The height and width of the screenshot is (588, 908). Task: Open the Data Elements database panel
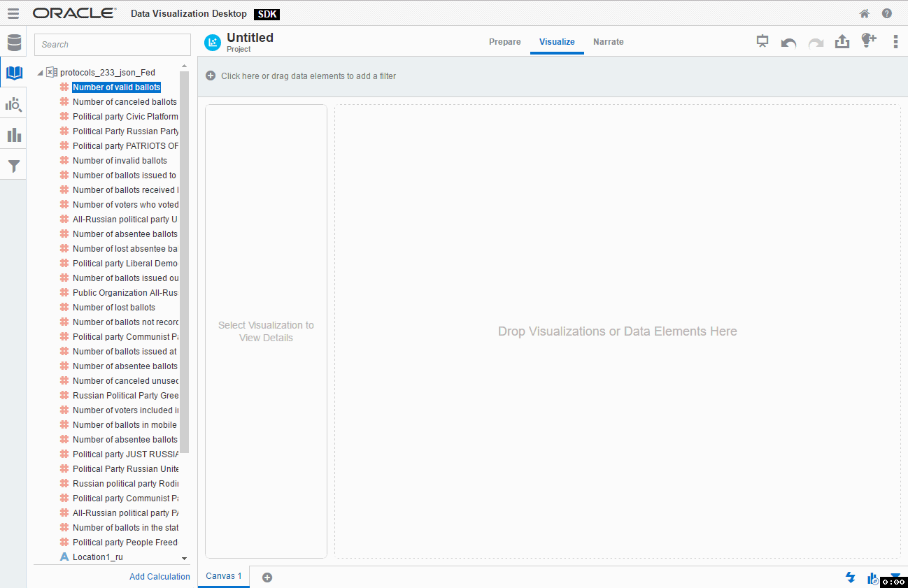[x=14, y=42]
